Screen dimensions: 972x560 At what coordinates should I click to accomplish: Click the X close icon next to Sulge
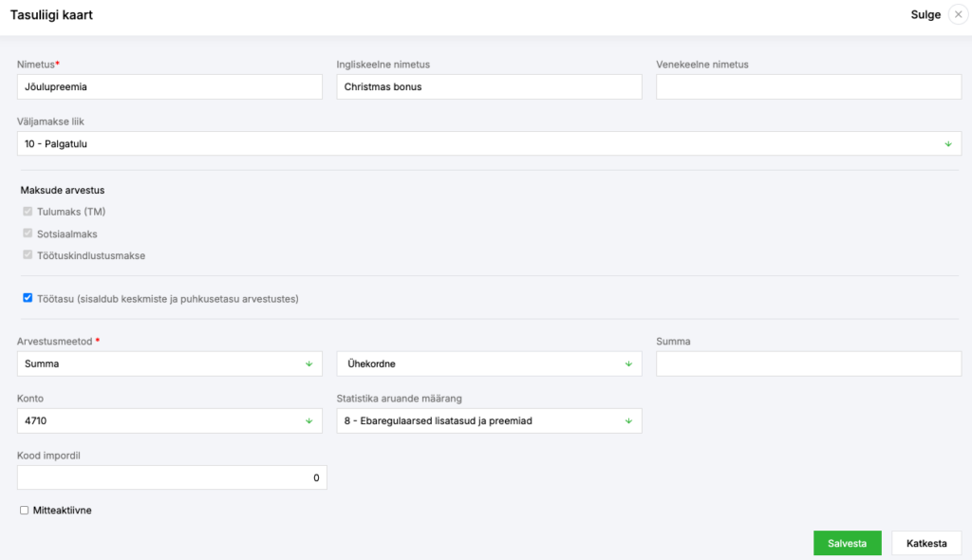959,14
